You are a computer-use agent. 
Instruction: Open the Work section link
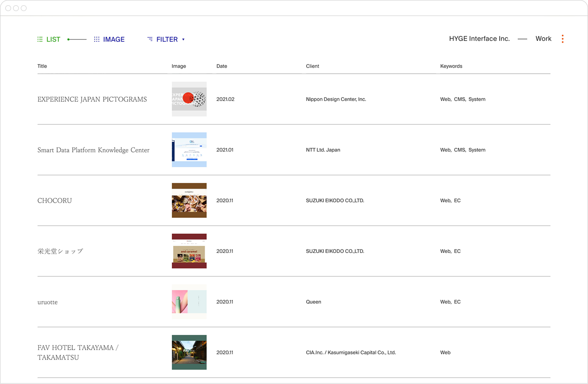point(543,39)
